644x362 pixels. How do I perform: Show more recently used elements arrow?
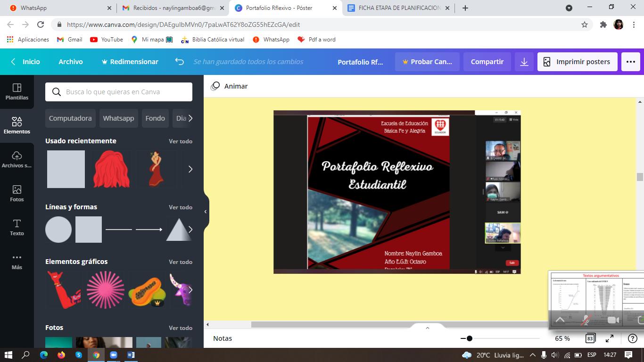coord(190,169)
